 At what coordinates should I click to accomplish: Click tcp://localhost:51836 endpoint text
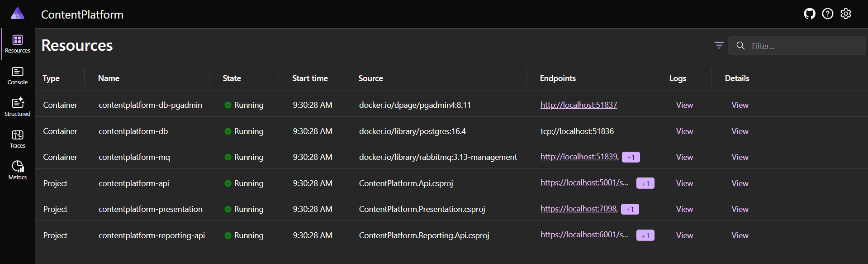click(x=577, y=131)
